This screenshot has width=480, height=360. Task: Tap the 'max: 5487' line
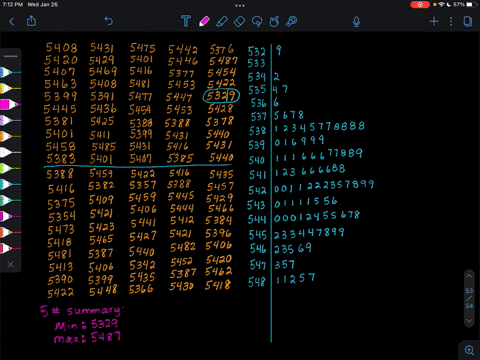point(87,338)
